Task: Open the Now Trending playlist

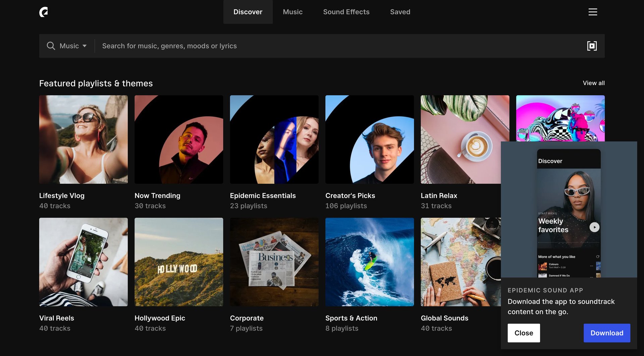Action: (x=178, y=139)
